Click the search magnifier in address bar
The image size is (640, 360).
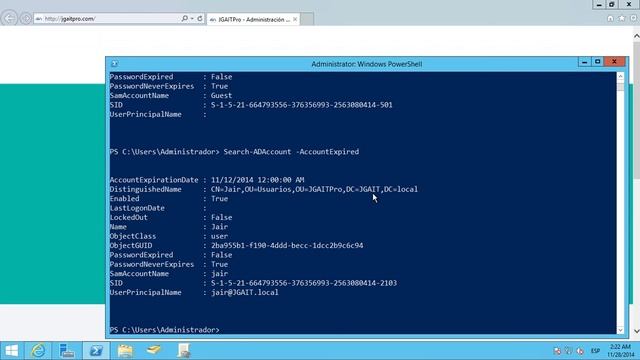tap(184, 18)
